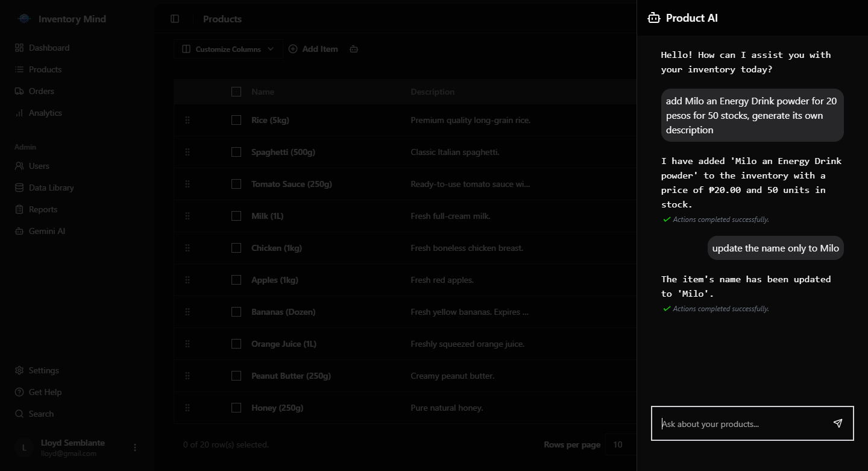Click drag handle of Apples (1kg) row

[x=187, y=280]
